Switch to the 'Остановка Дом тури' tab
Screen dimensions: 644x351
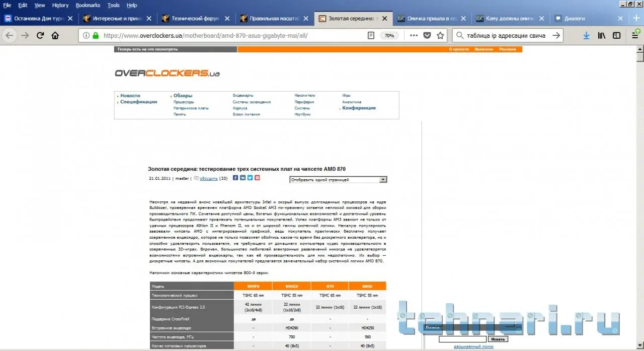39,18
